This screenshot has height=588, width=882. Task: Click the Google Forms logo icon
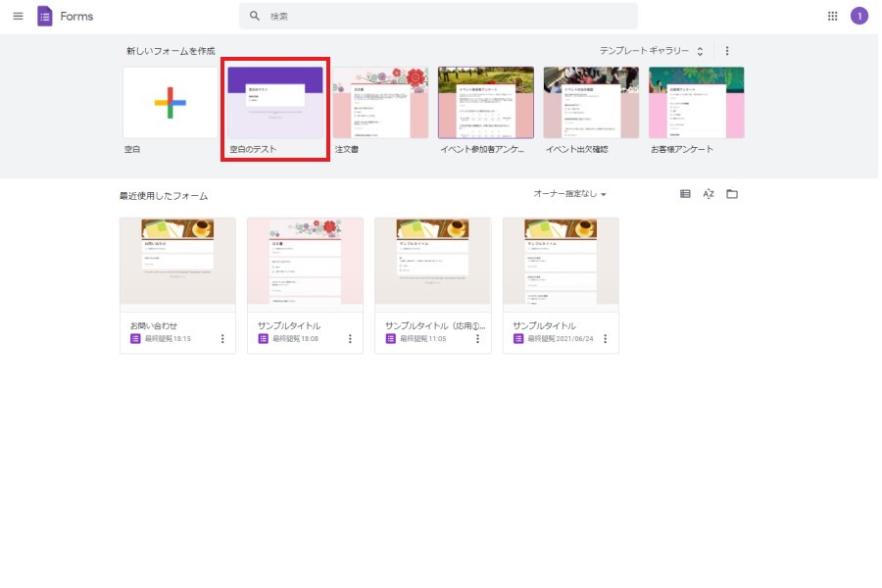[x=45, y=16]
